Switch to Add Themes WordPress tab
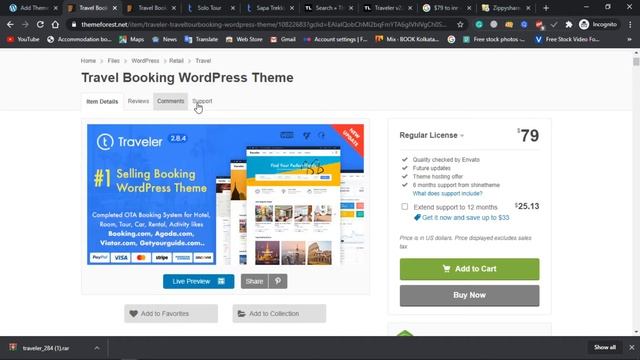The image size is (640, 360). (x=33, y=8)
